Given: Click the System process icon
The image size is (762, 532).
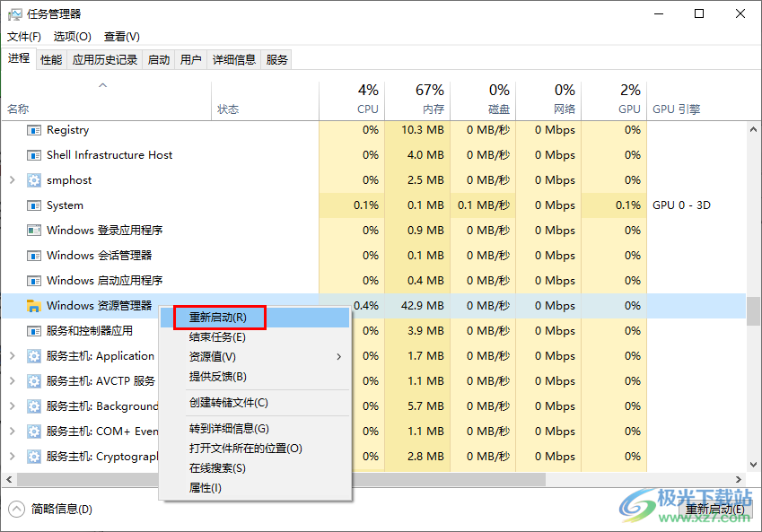Looking at the screenshot, I should 33,205.
